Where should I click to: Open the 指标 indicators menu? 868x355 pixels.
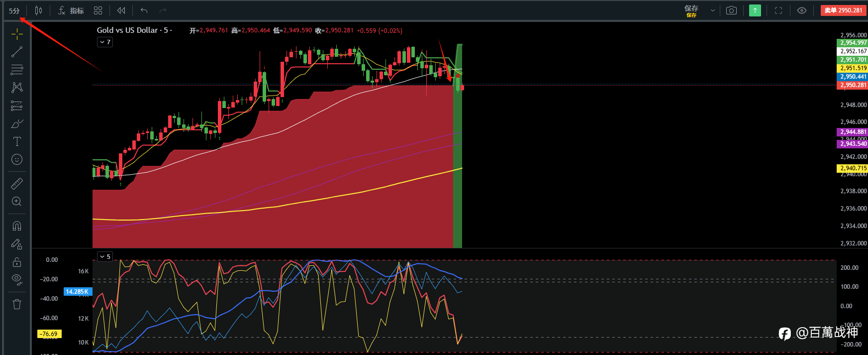click(71, 10)
